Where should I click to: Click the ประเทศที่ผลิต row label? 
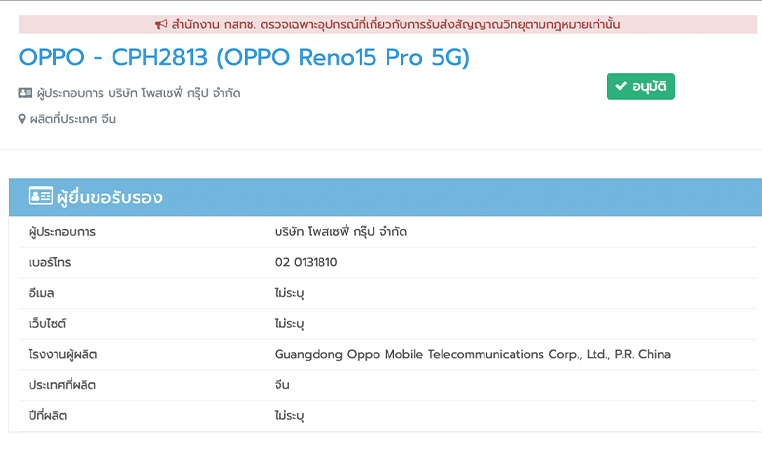(62, 385)
